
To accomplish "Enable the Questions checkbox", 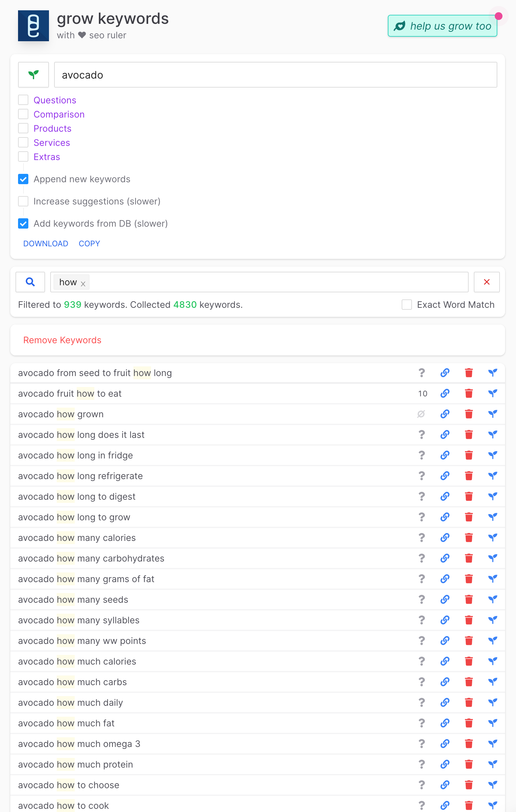I will click(23, 100).
